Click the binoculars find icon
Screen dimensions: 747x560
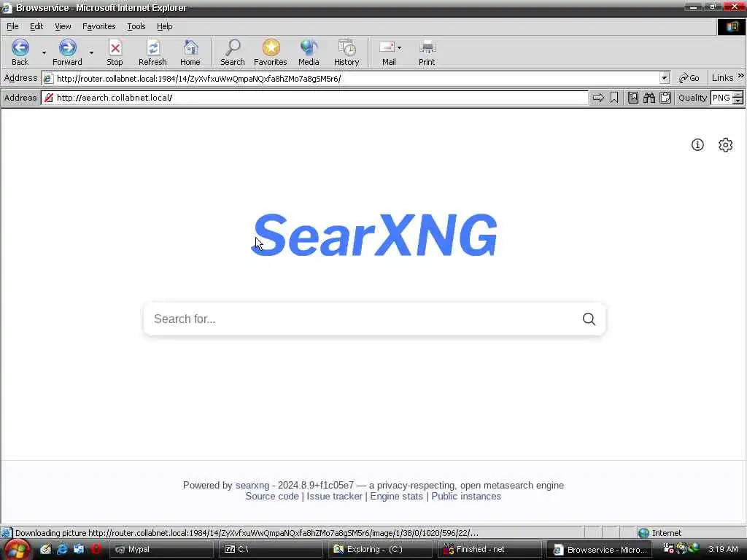649,98
